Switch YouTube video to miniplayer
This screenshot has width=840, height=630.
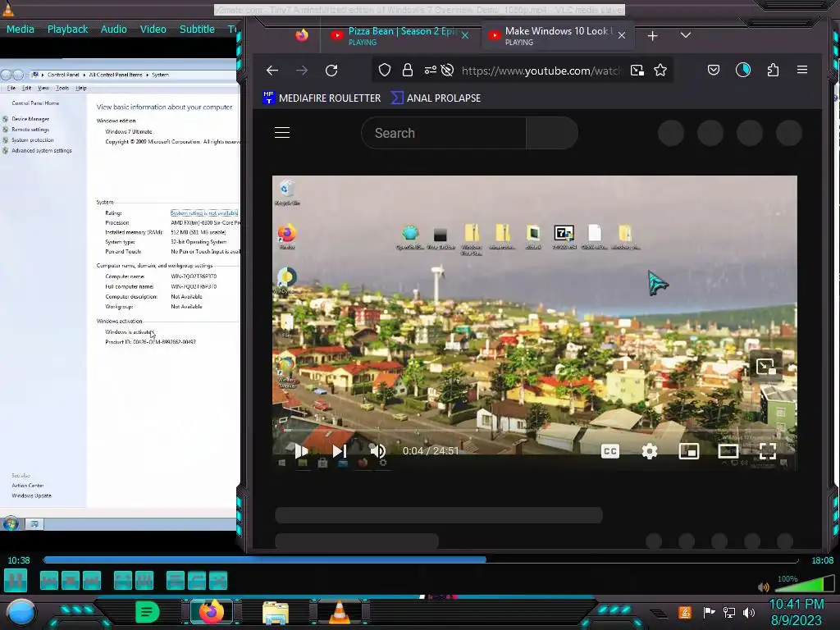pyautogui.click(x=689, y=451)
